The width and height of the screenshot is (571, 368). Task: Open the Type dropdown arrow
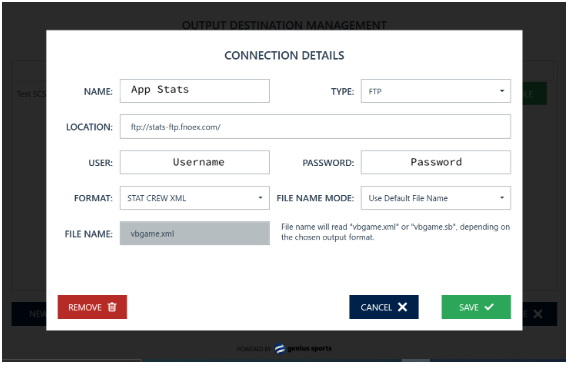click(502, 91)
